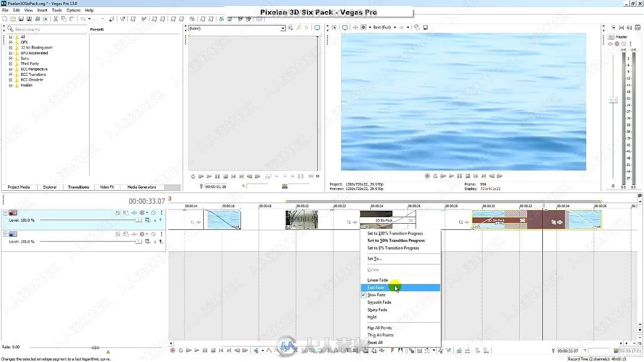Stop playback in the timeline transport
This screenshot has width=644, height=362.
click(x=213, y=350)
